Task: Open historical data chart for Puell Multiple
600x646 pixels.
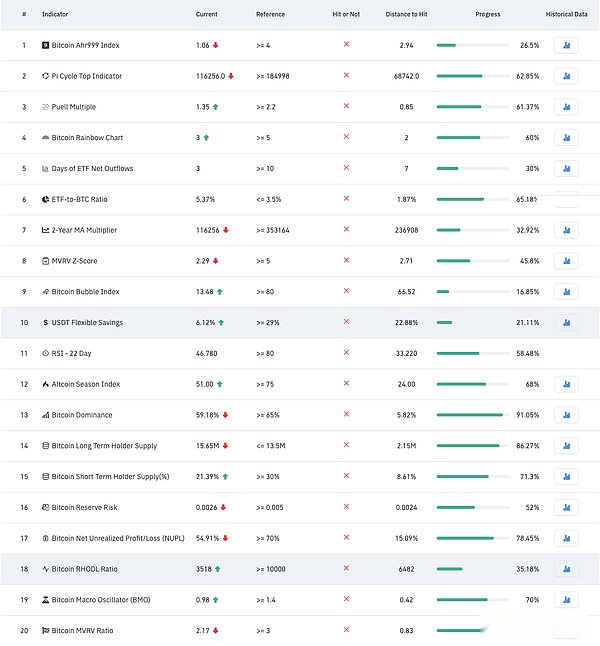Action: tap(566, 107)
